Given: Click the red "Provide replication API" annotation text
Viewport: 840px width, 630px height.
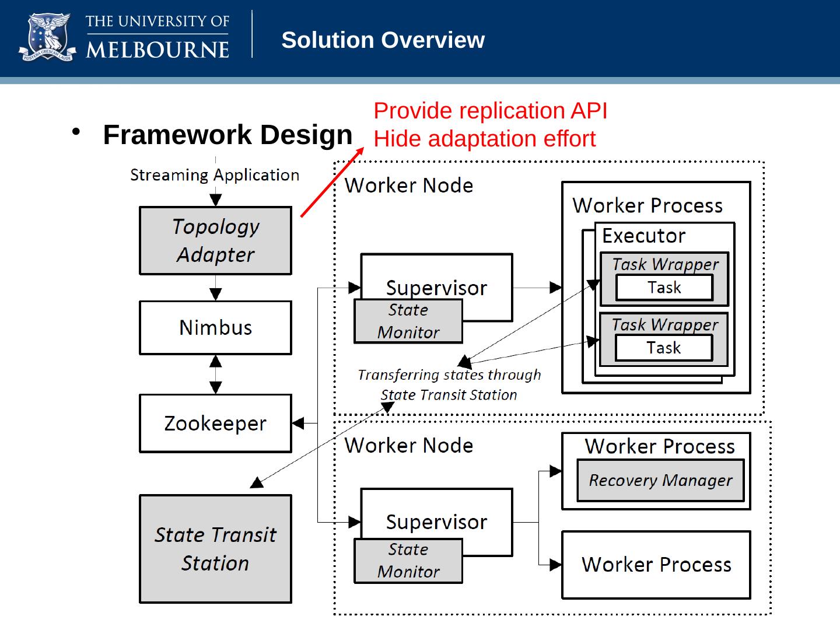Looking at the screenshot, I should click(x=491, y=111).
